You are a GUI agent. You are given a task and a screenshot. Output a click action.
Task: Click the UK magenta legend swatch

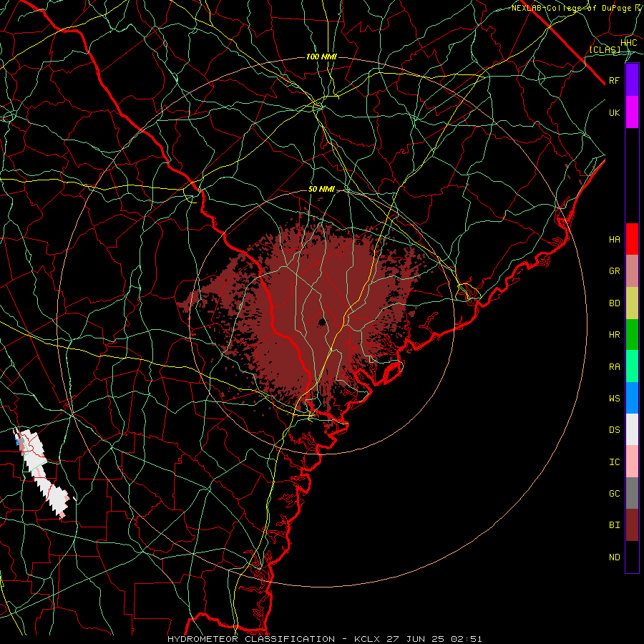tap(632, 112)
